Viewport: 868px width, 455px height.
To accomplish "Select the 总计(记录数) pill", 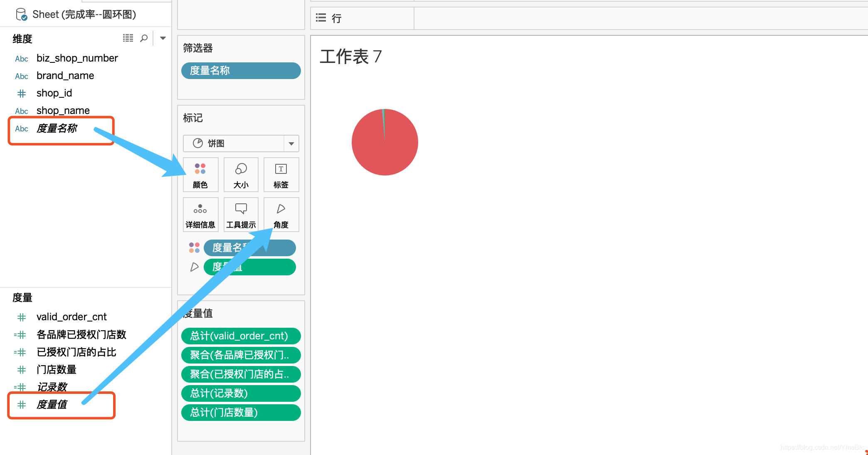I will coord(241,393).
